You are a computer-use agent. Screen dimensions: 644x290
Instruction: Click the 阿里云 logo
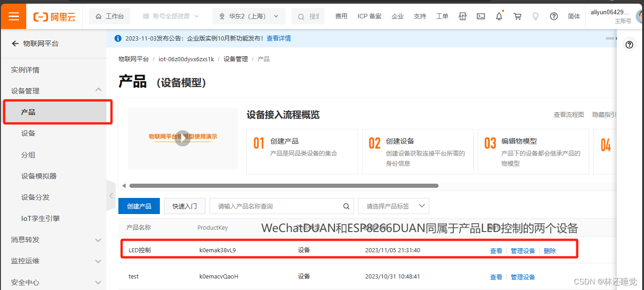pyautogui.click(x=54, y=17)
